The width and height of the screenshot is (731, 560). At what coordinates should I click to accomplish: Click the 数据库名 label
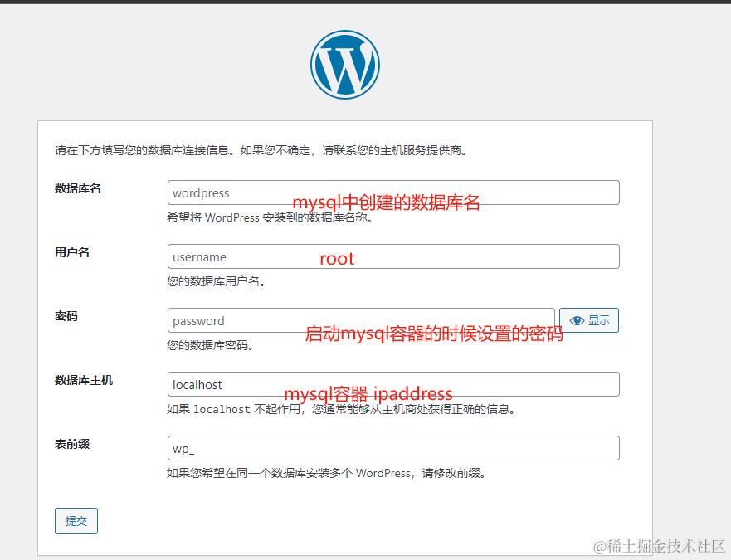point(78,188)
